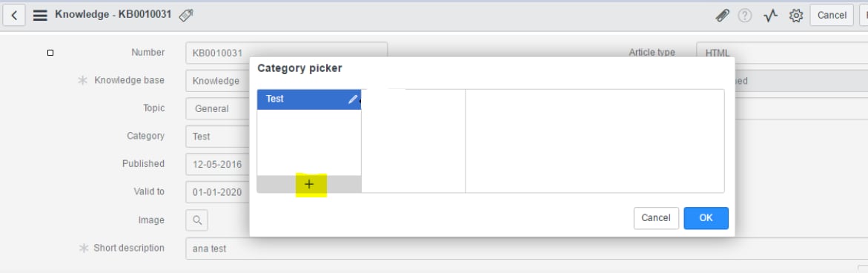Image resolution: width=868 pixels, height=273 pixels.
Task: Open the activity stream pulse icon
Action: pos(771,16)
